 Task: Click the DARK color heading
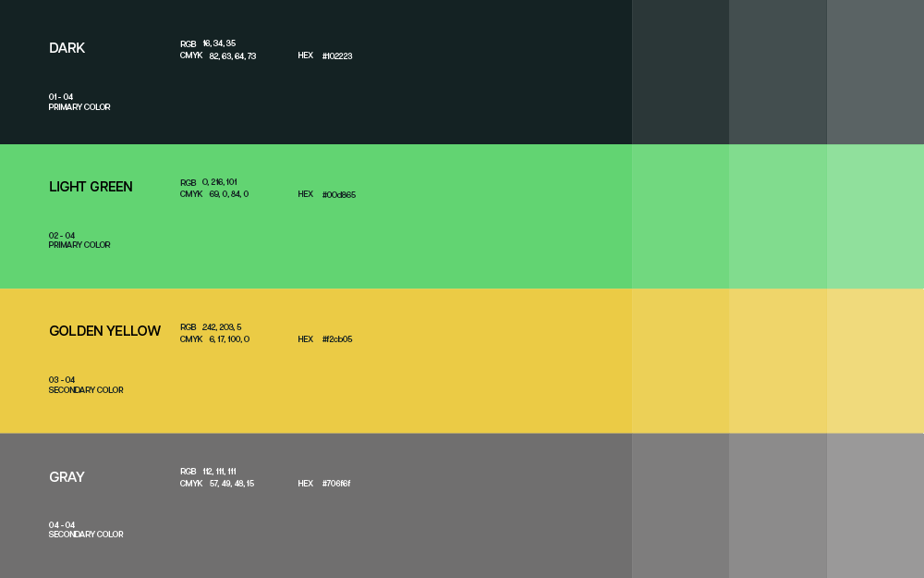(67, 48)
